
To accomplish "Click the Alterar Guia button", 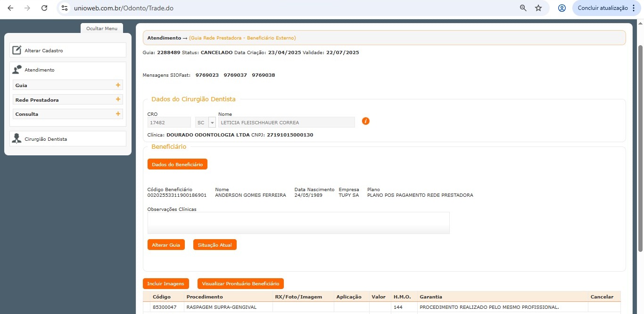I will coord(166,245).
